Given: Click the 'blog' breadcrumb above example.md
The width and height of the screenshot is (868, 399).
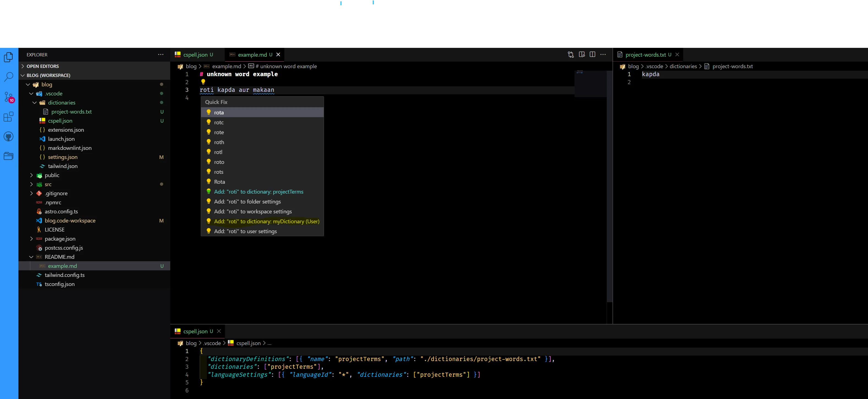Looking at the screenshot, I should pos(191,66).
